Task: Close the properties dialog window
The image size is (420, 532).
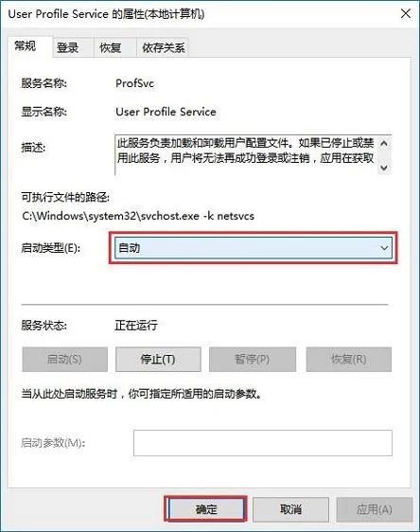Action: [406, 14]
